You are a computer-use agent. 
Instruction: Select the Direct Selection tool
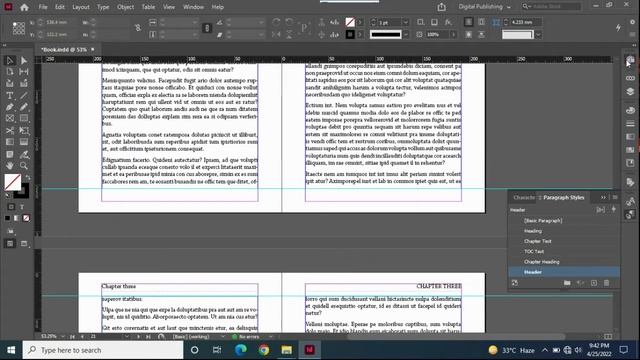[24, 61]
